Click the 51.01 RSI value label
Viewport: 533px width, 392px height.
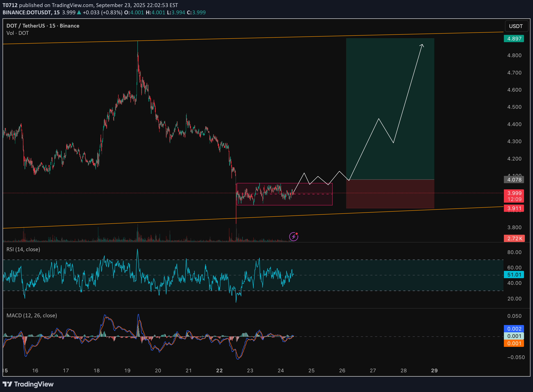tap(514, 275)
